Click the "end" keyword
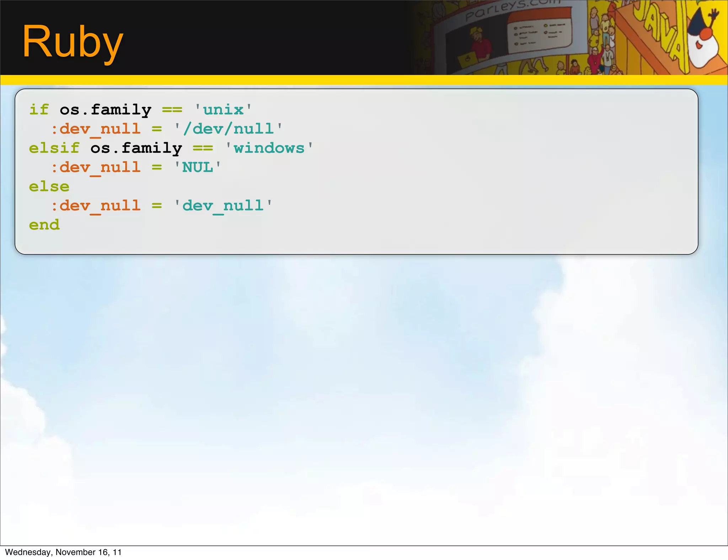Viewport: 728px width, 560px height. pos(44,225)
